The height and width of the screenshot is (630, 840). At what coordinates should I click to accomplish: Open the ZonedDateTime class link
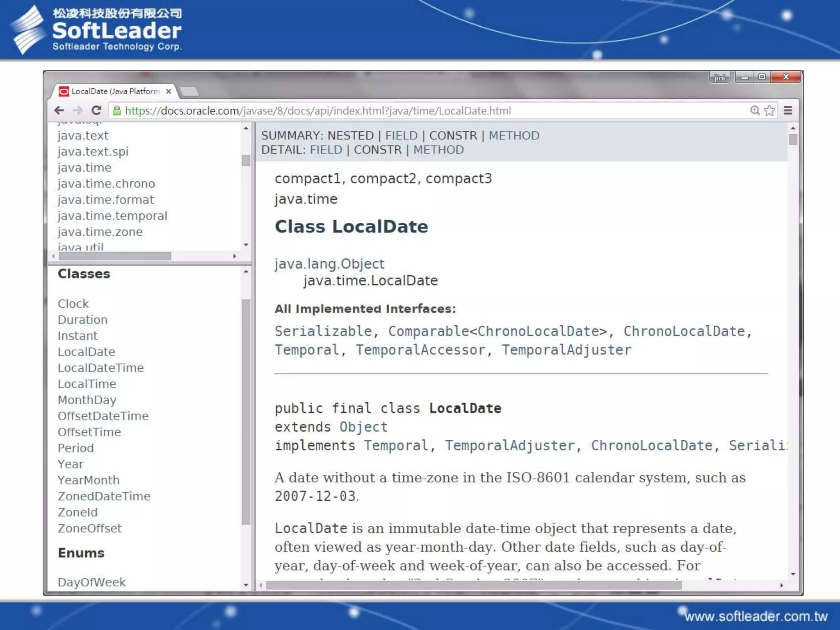tap(104, 496)
